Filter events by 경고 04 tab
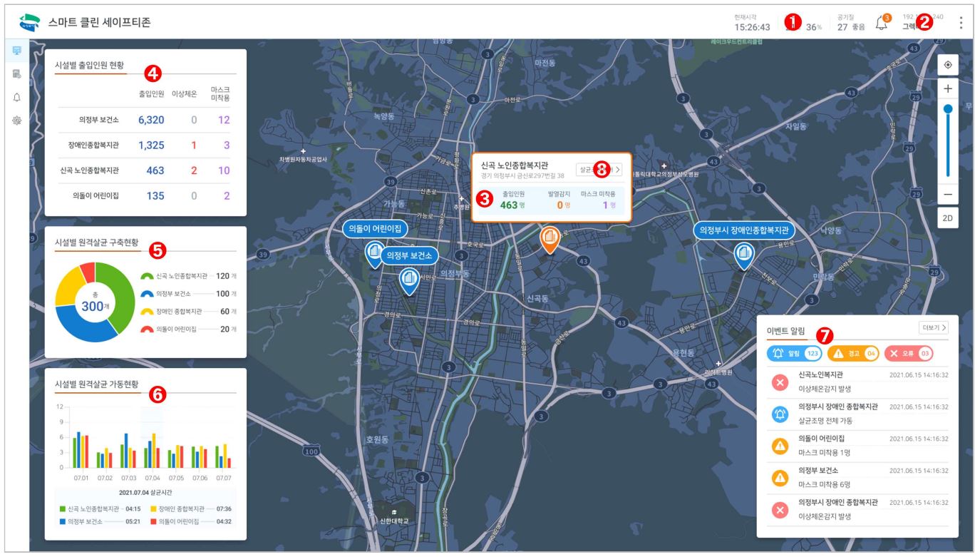 point(853,353)
